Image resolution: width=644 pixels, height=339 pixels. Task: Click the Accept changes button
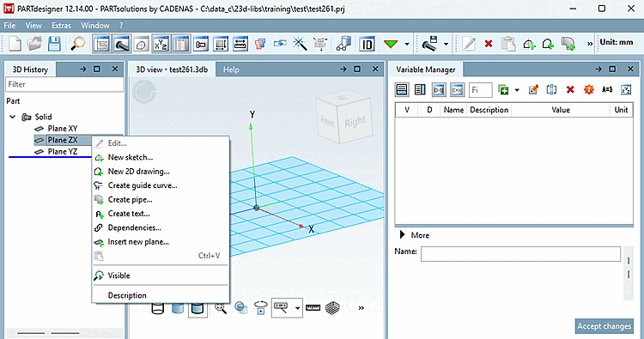click(x=604, y=326)
